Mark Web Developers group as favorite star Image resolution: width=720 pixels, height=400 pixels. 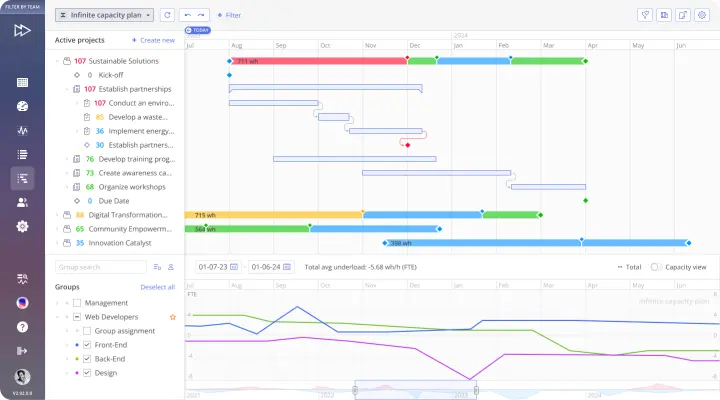coord(173,317)
